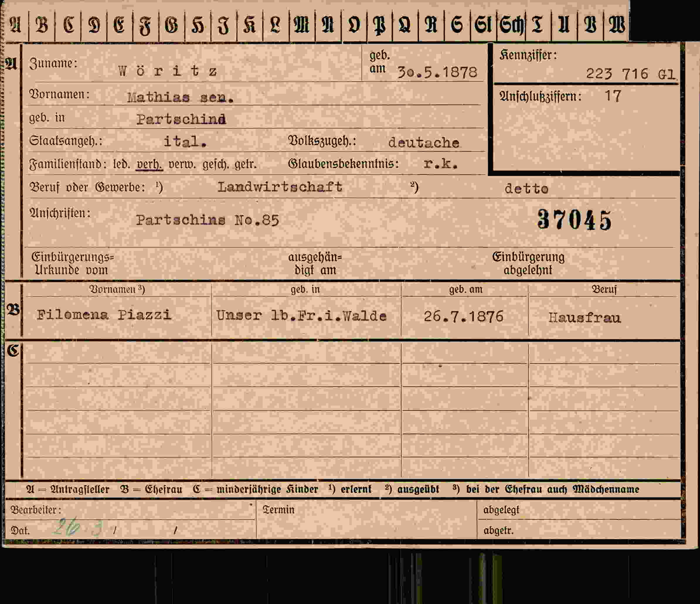The width and height of the screenshot is (700, 604).
Task: Select the birthplace 'Partschind'
Action: [181, 119]
